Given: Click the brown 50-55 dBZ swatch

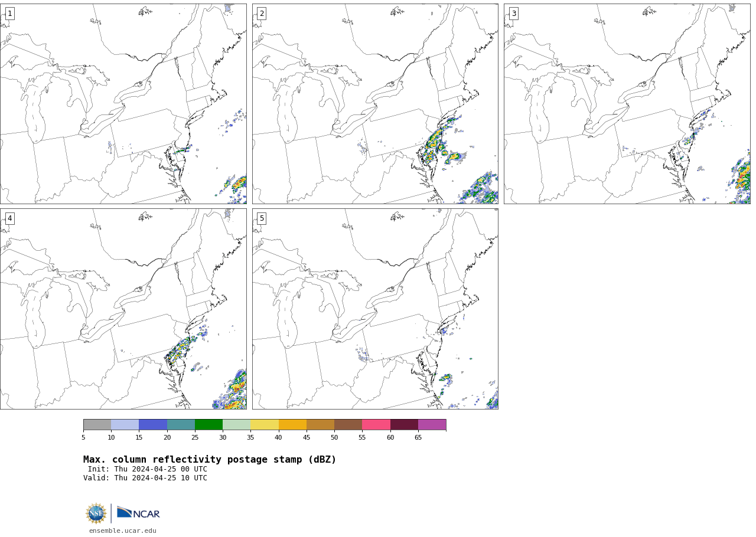Looking at the screenshot, I should tap(348, 425).
